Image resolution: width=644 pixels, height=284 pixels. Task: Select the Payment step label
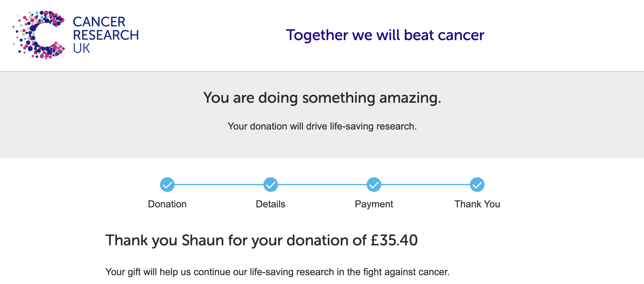(x=374, y=204)
